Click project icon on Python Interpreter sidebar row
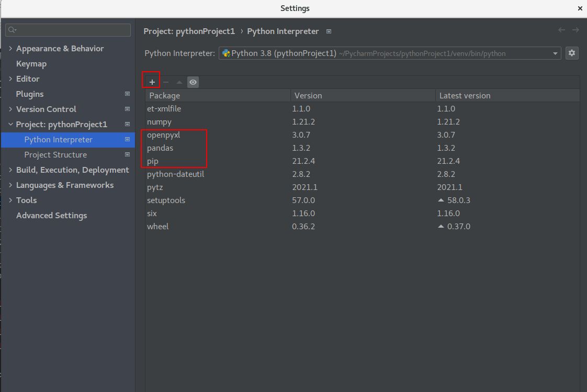This screenshot has height=392, width=587. (127, 139)
